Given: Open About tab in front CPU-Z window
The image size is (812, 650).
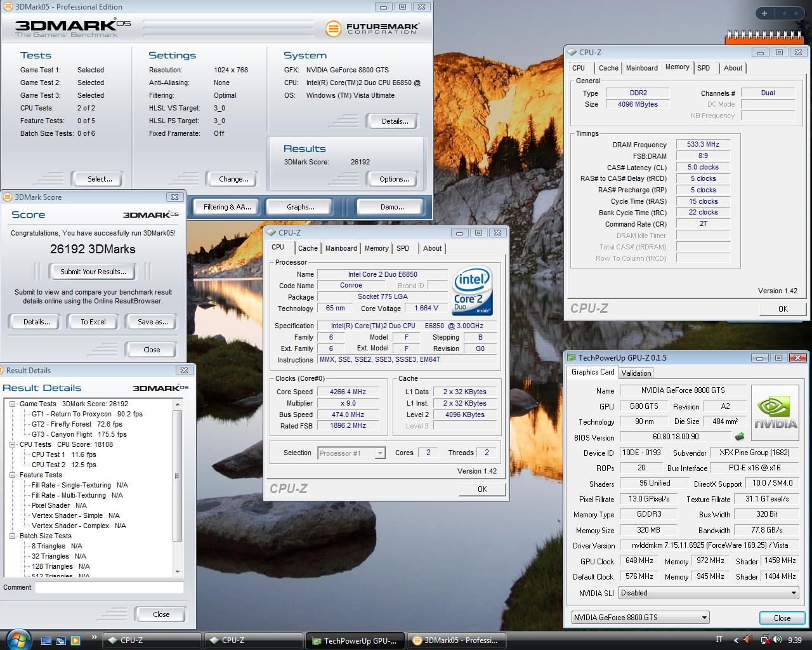Looking at the screenshot, I should tap(433, 248).
